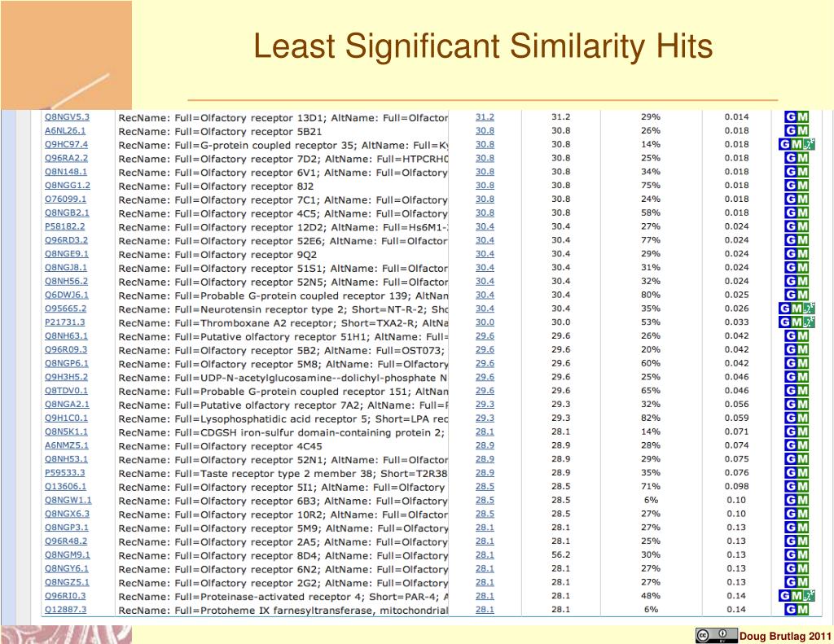Click the blue G icon in the P59533.3 row

point(790,473)
